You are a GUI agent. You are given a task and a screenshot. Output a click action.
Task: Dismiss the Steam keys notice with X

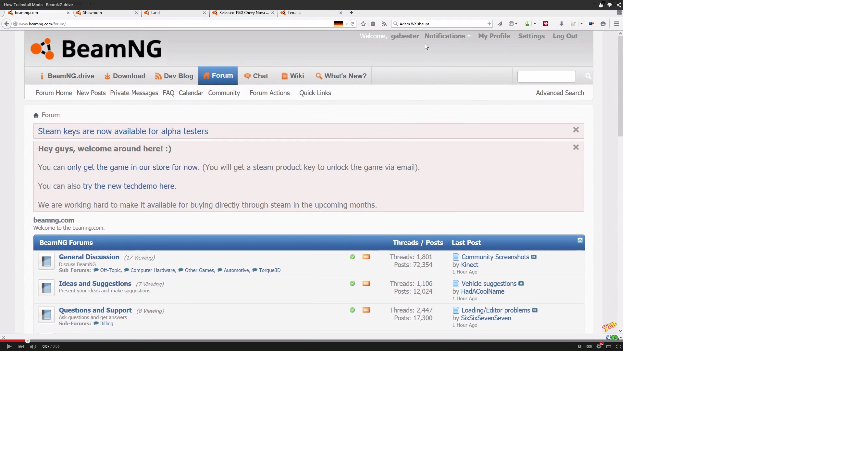click(x=576, y=130)
